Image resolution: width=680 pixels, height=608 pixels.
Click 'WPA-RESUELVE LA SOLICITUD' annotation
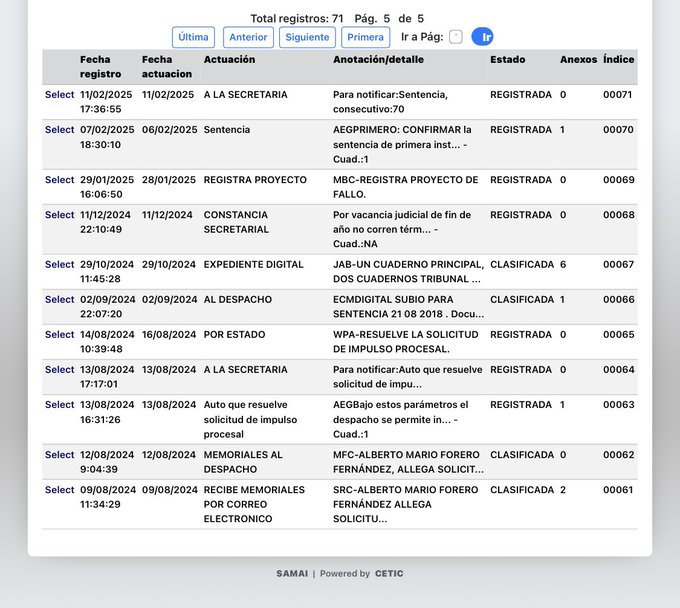coord(405,342)
